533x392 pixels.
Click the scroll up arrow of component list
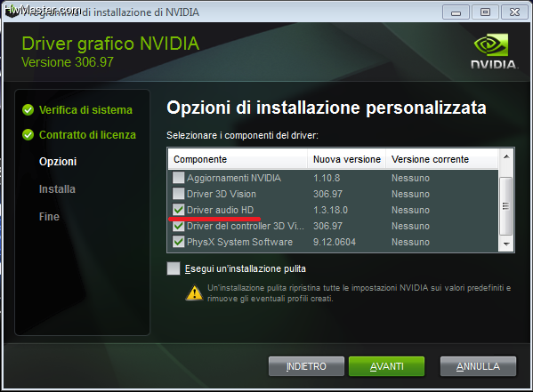(506, 156)
